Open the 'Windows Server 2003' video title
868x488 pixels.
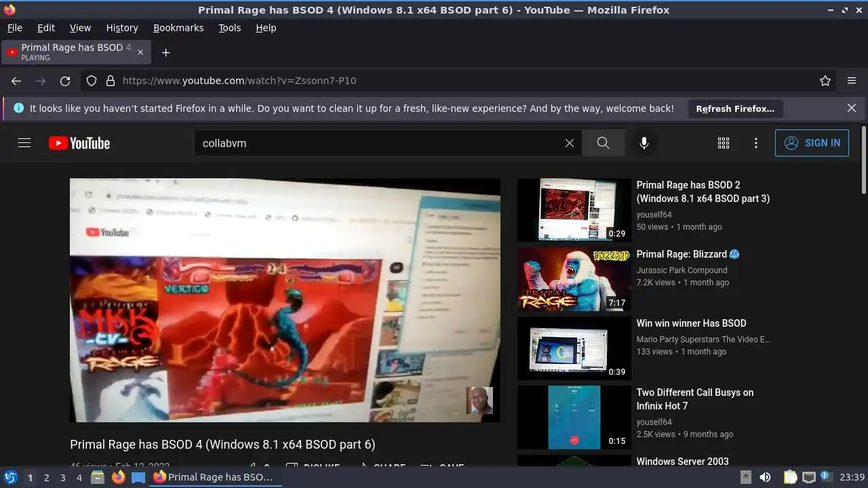pos(682,462)
